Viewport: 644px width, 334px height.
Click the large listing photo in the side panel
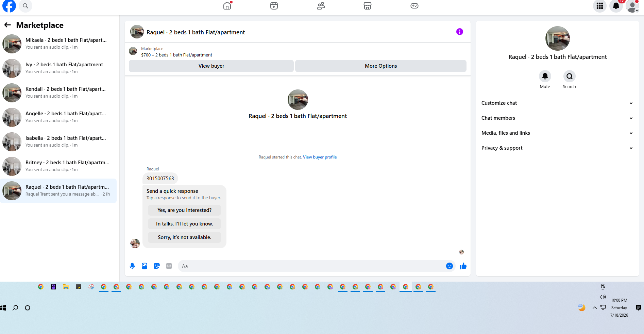point(558,38)
